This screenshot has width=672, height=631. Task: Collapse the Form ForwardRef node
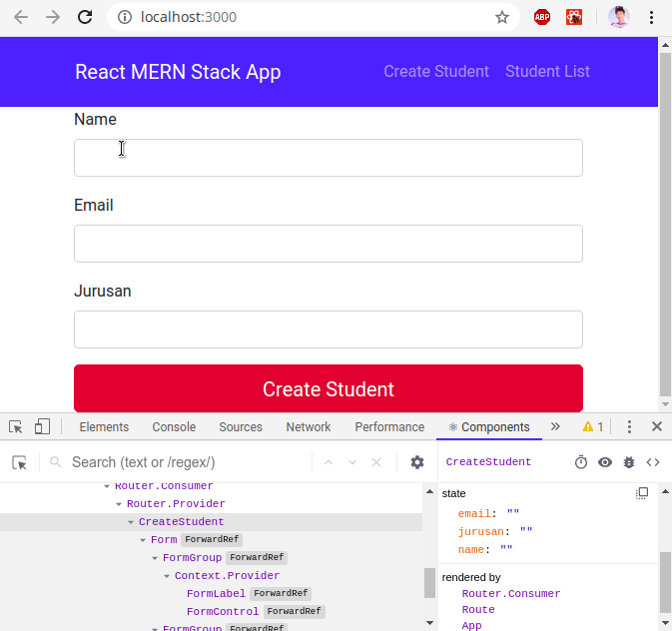tap(143, 540)
